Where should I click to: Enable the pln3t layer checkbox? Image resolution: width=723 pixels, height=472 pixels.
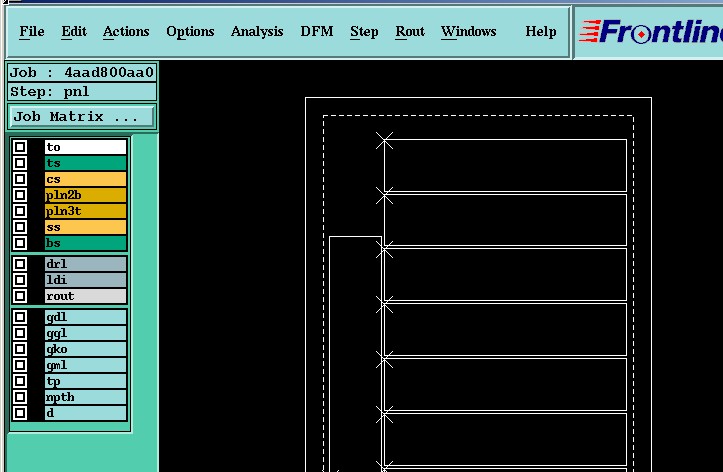[20, 211]
